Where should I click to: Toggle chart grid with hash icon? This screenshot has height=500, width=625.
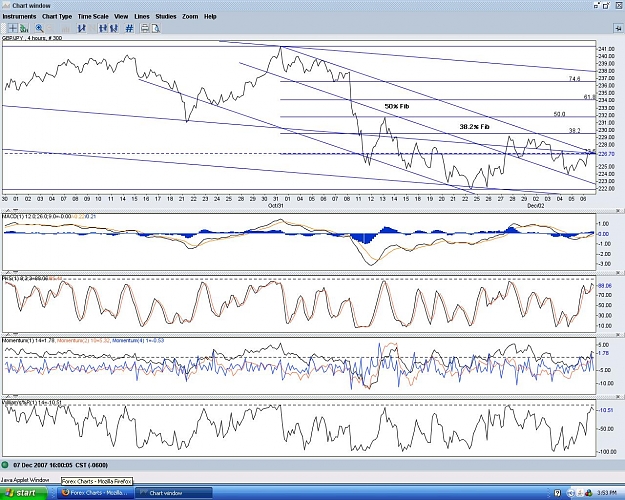point(129,28)
